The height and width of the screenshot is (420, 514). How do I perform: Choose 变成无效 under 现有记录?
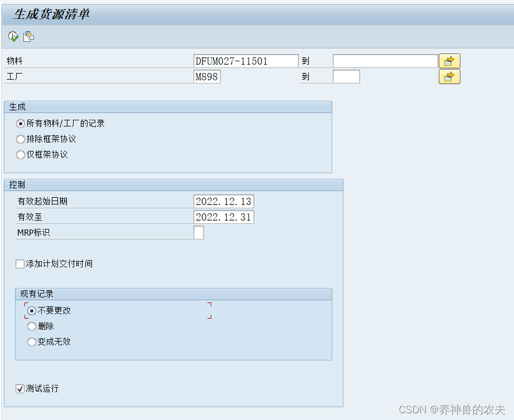pyautogui.click(x=32, y=341)
